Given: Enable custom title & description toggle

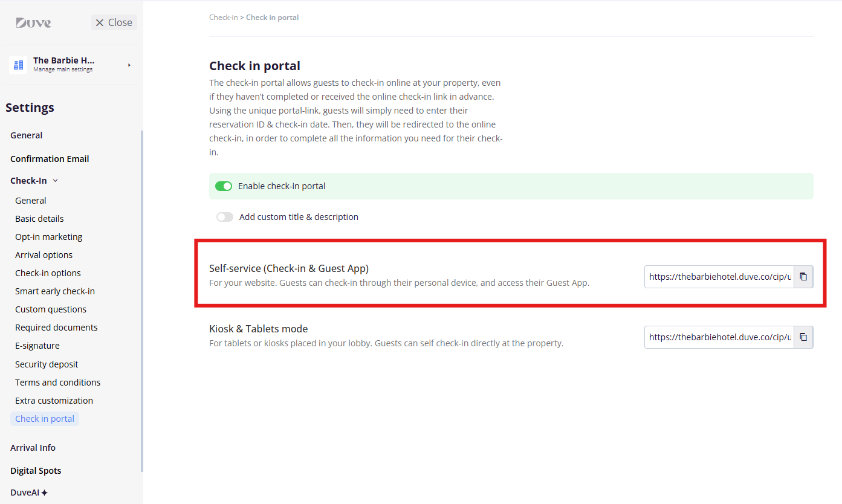Looking at the screenshot, I should 225,217.
